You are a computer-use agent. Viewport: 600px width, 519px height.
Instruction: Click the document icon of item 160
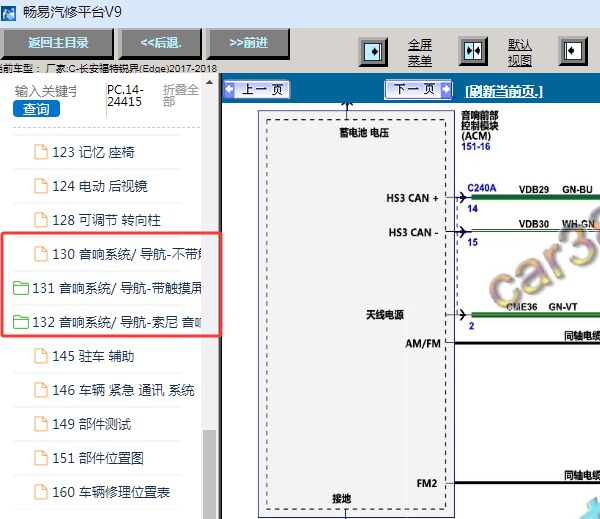41,492
